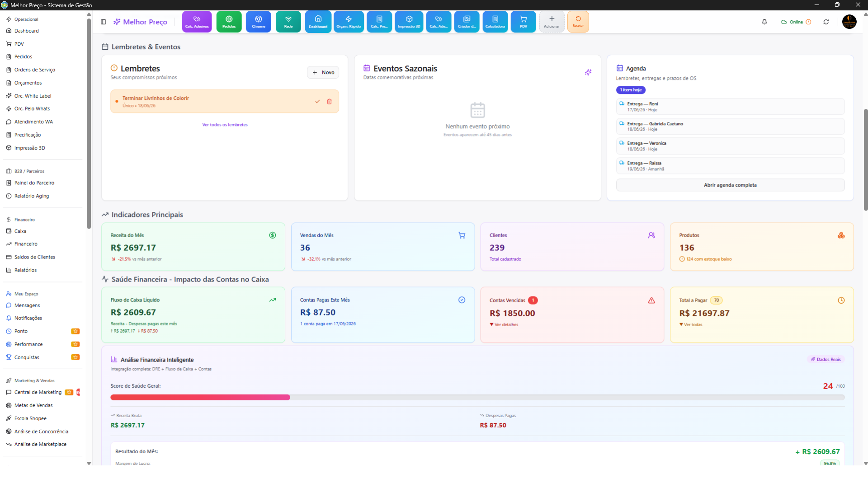Screen dimensions: 868x488
Task: Click the orange Resetar button
Action: click(578, 22)
